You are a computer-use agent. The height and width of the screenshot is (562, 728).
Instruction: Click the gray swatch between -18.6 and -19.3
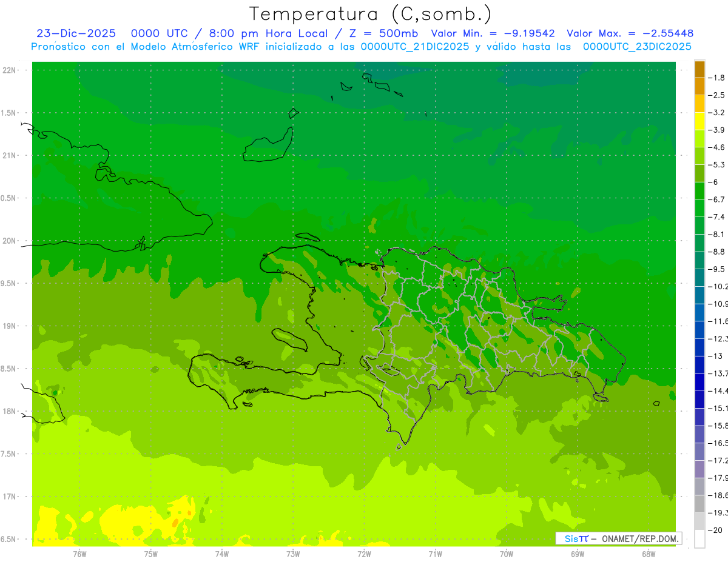coord(699,504)
